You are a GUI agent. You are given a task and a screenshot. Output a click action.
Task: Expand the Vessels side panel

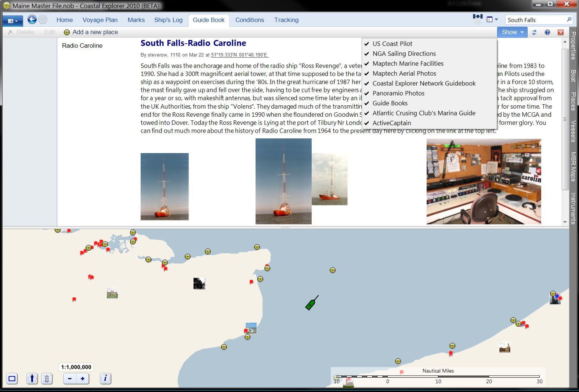click(573, 131)
